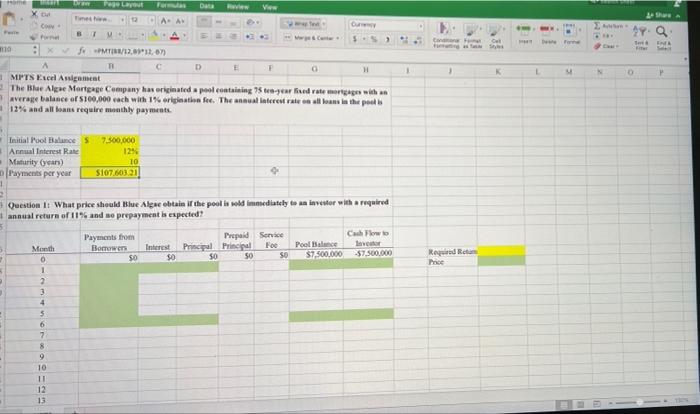Open Sort & Filter

pos(642,38)
